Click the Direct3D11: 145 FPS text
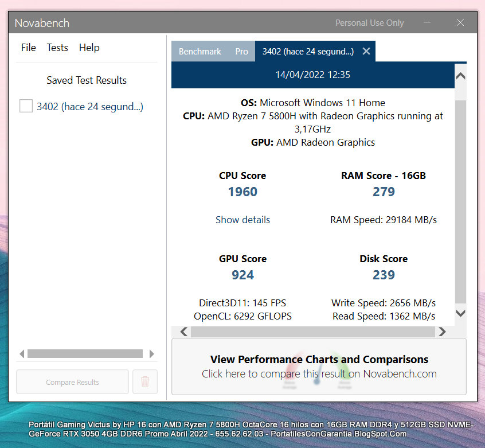The height and width of the screenshot is (448, 485). (x=242, y=303)
